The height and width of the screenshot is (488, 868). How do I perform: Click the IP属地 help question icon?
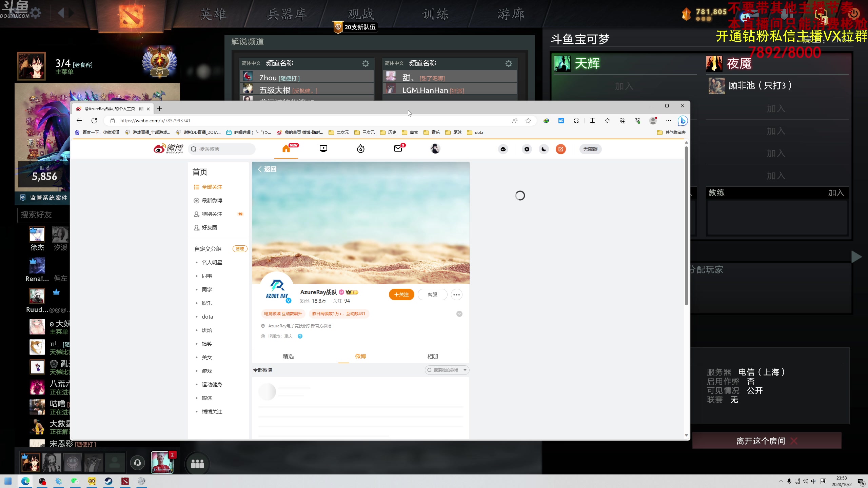pos(300,336)
